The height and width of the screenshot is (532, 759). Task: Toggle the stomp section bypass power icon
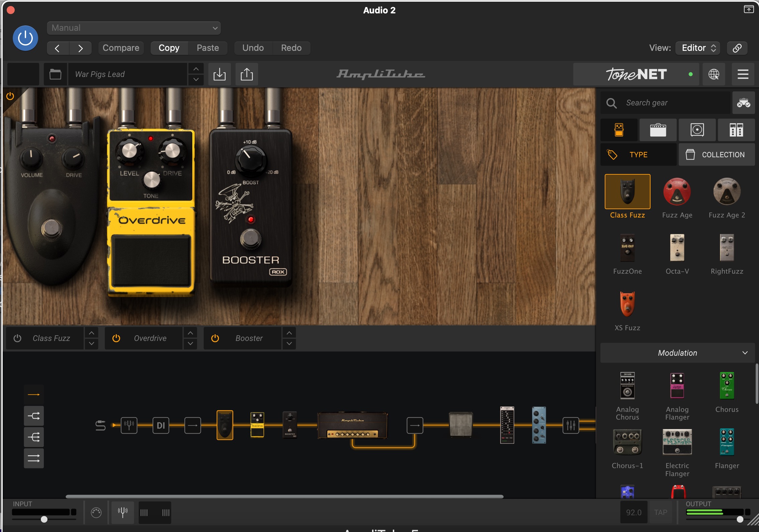(x=10, y=96)
